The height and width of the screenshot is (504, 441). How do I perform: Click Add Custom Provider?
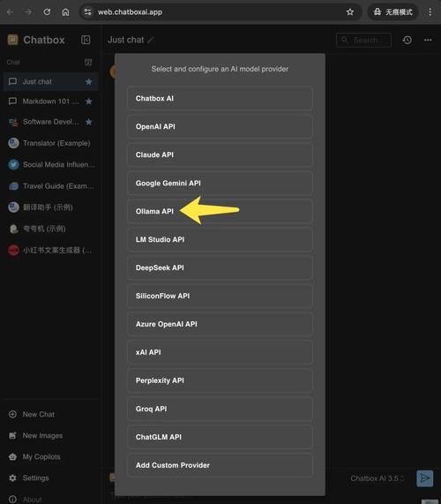coord(220,465)
